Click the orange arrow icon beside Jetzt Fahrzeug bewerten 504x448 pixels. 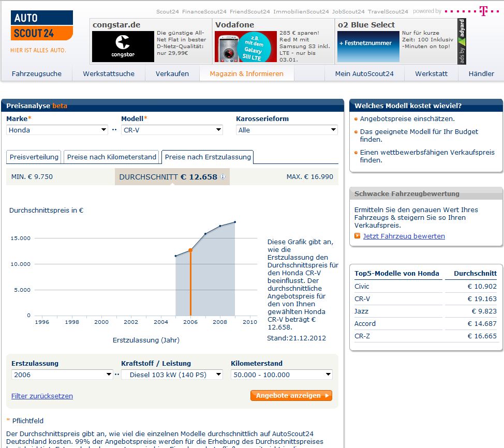[357, 236]
